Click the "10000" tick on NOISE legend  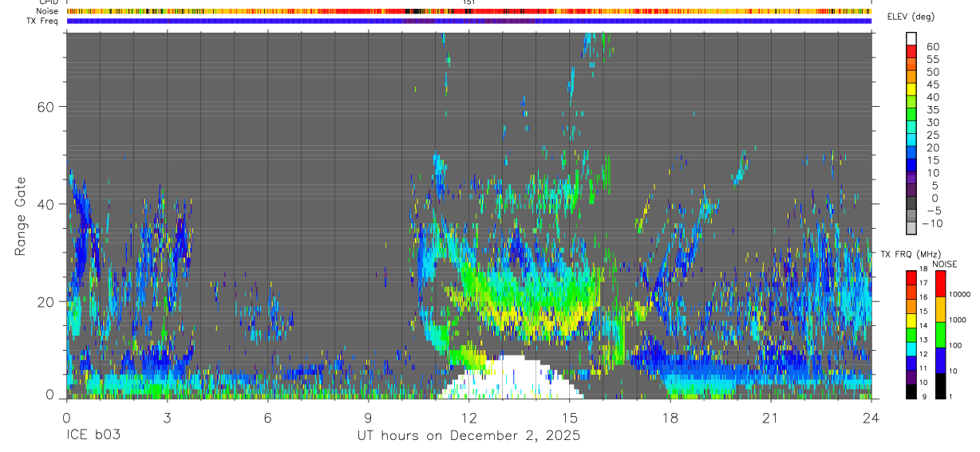959,294
